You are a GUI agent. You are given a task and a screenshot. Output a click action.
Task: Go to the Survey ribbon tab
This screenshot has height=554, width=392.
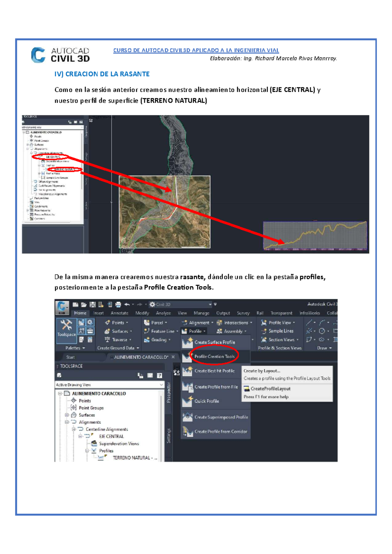coord(243,313)
